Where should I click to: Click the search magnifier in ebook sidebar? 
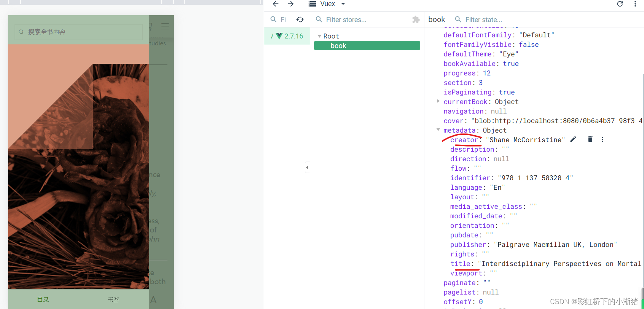tap(21, 32)
